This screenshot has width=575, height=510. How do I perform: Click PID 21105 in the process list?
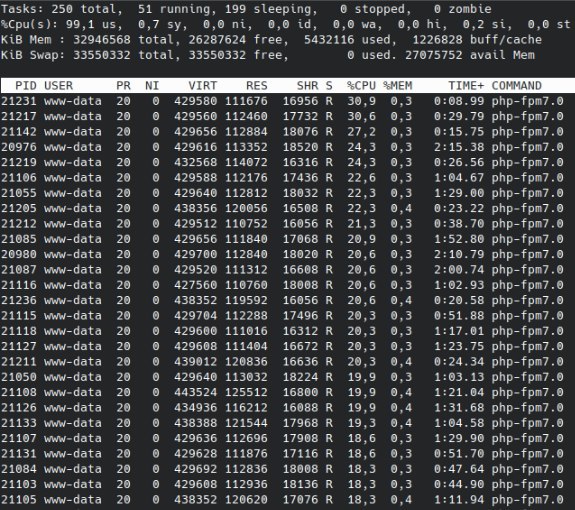tap(19, 500)
